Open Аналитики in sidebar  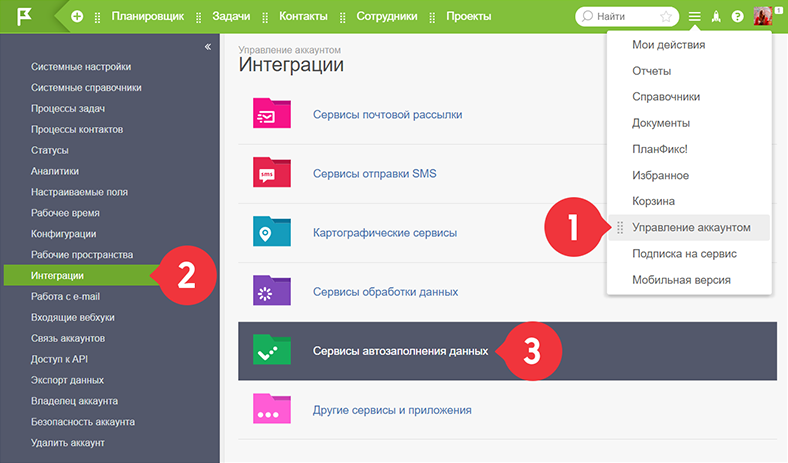pos(54,171)
